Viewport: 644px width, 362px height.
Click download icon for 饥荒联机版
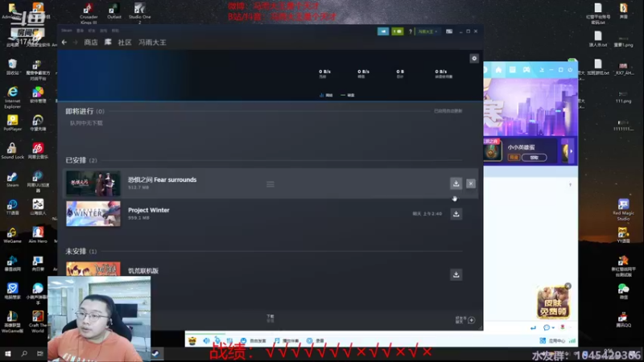point(456,274)
